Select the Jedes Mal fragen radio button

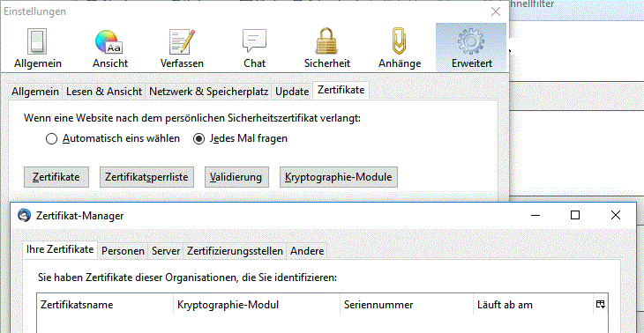pos(198,139)
